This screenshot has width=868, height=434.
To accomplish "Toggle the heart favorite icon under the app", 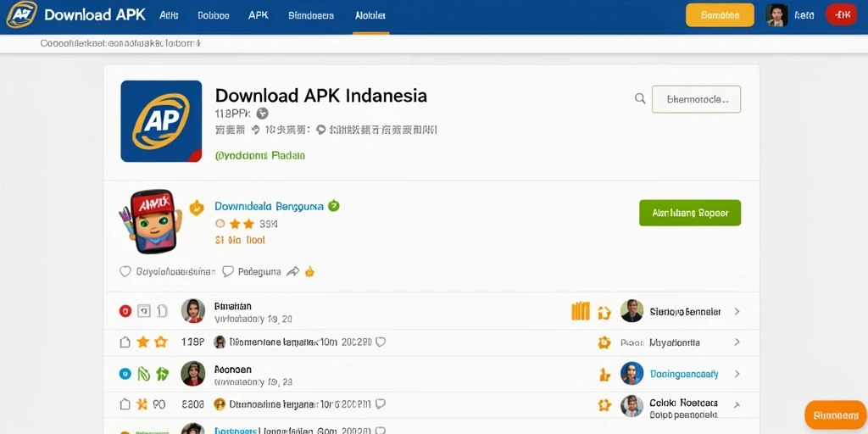I will point(125,271).
